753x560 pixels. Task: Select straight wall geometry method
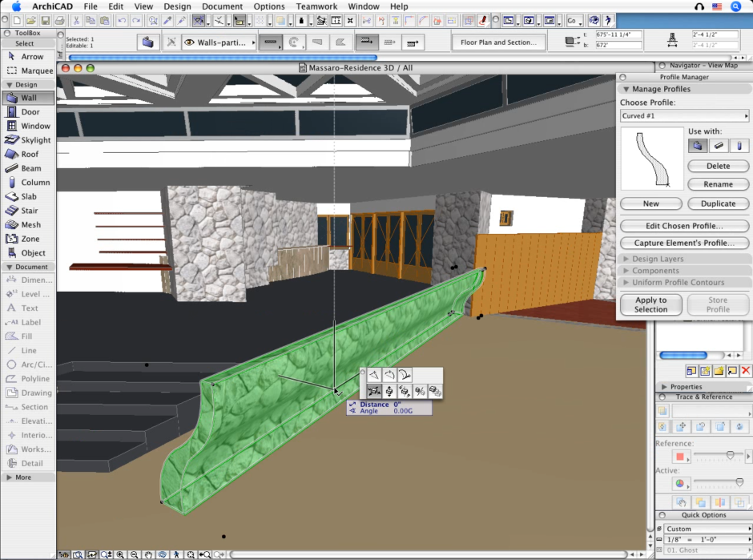pos(271,42)
